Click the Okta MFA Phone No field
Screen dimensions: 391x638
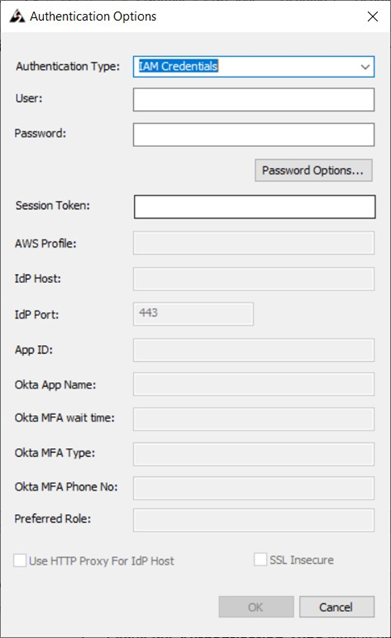pyautogui.click(x=253, y=488)
